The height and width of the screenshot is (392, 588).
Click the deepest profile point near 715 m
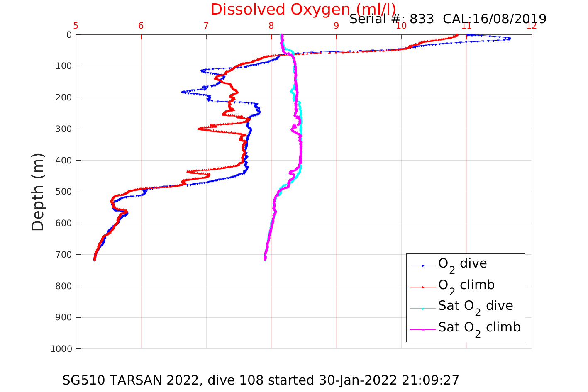[x=95, y=259]
